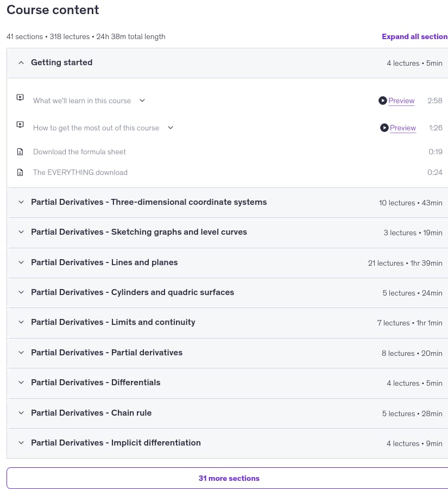Expand Cylinders and quadric surfaces section
Screen dimensions: 448x489
click(x=228, y=293)
